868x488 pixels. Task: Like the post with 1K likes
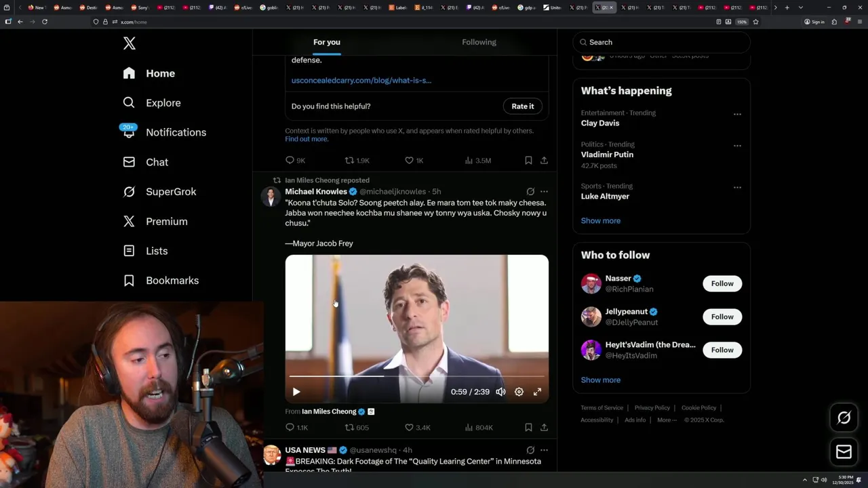point(414,161)
